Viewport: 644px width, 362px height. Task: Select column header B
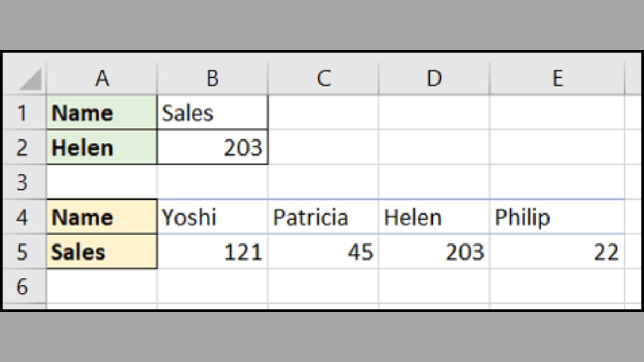coord(213,78)
